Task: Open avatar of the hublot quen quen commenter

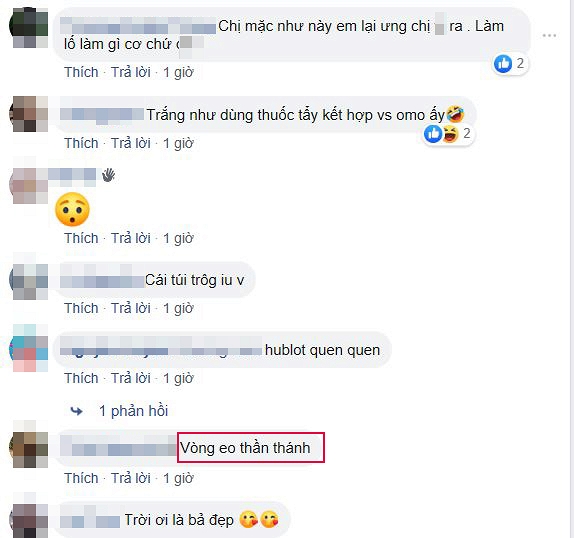Action: click(29, 348)
